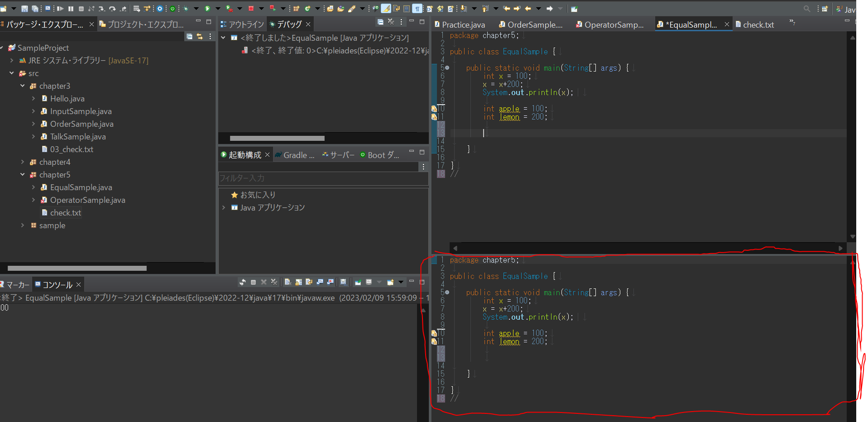Open the Coverage button dropdown arrow

tap(240, 9)
